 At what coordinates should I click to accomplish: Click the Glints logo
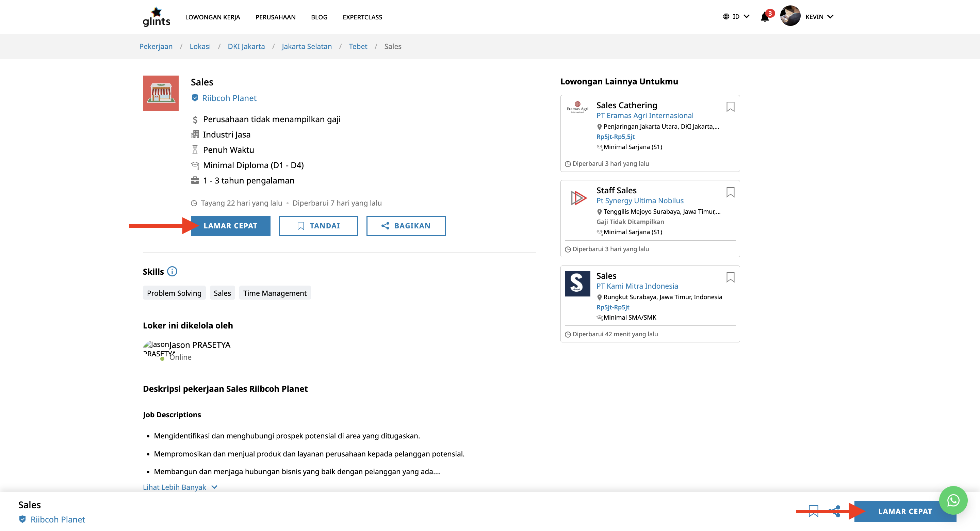[157, 17]
